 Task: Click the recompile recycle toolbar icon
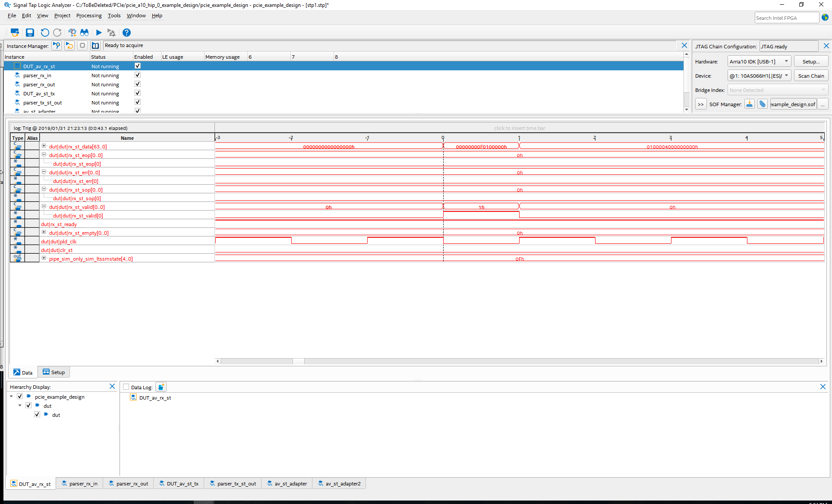pyautogui.click(x=111, y=32)
